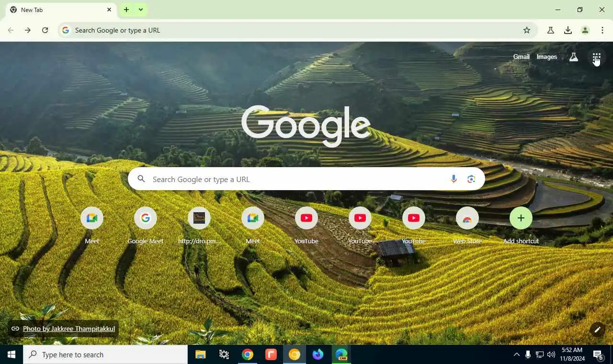Click the microphone tray icon
Screen dimensions: 613x364
pos(528,354)
